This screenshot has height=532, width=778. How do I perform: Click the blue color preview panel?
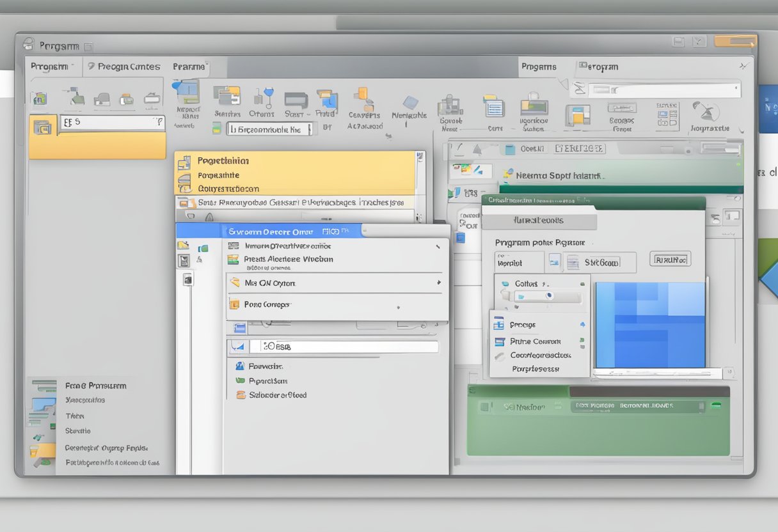pos(650,325)
